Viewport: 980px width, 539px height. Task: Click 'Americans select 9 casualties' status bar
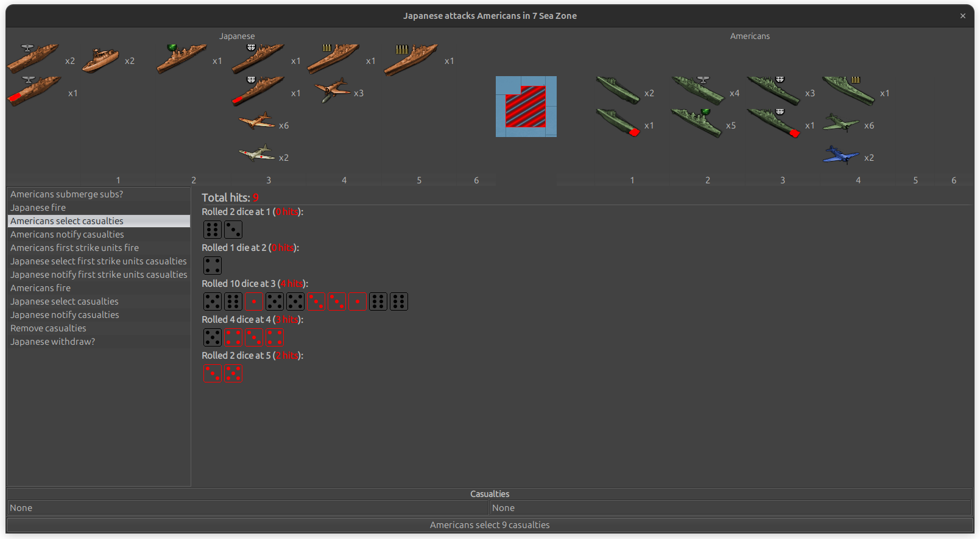click(x=490, y=525)
